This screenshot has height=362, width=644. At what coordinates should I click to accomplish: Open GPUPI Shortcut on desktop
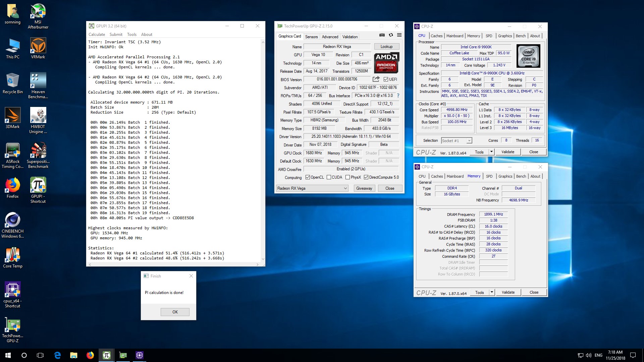pyautogui.click(x=38, y=191)
